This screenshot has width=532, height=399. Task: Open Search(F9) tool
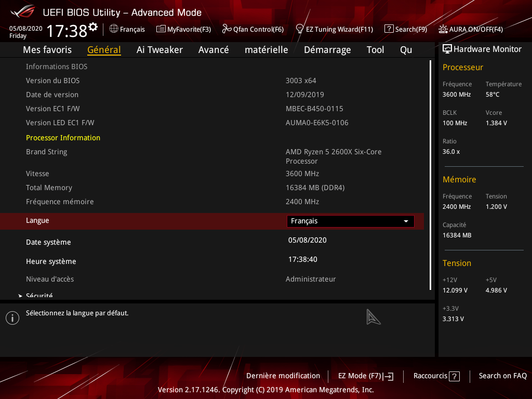coord(406,29)
